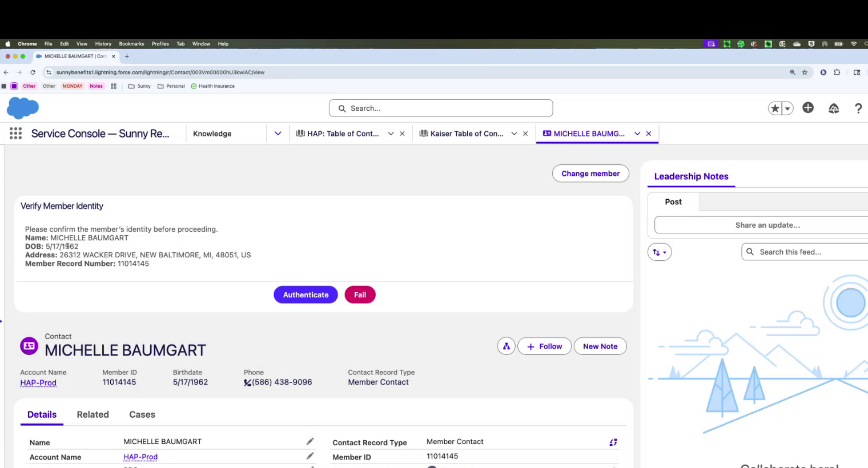The image size is (868, 468).
Task: Open the Cases tab
Action: tap(142, 414)
